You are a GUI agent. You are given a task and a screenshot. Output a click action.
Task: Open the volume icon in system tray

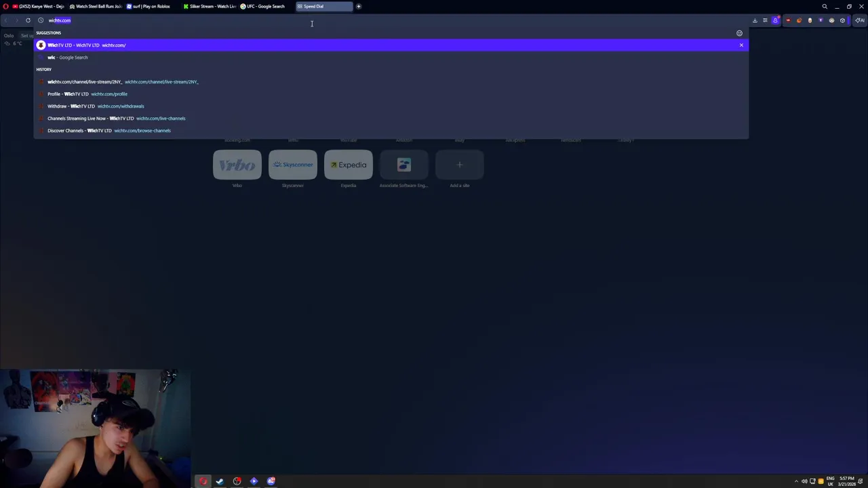click(x=804, y=481)
